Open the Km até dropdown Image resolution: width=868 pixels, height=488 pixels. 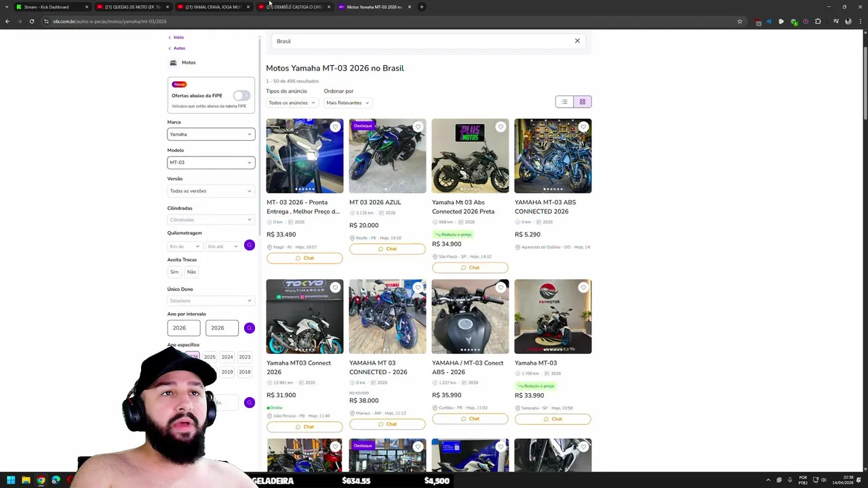[223, 246]
